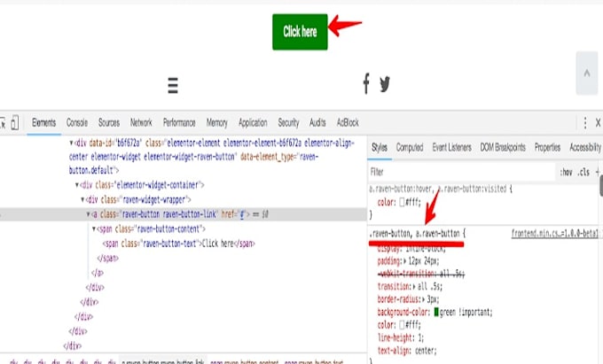
Task: Activate the inspect element picker icon
Action: point(2,123)
